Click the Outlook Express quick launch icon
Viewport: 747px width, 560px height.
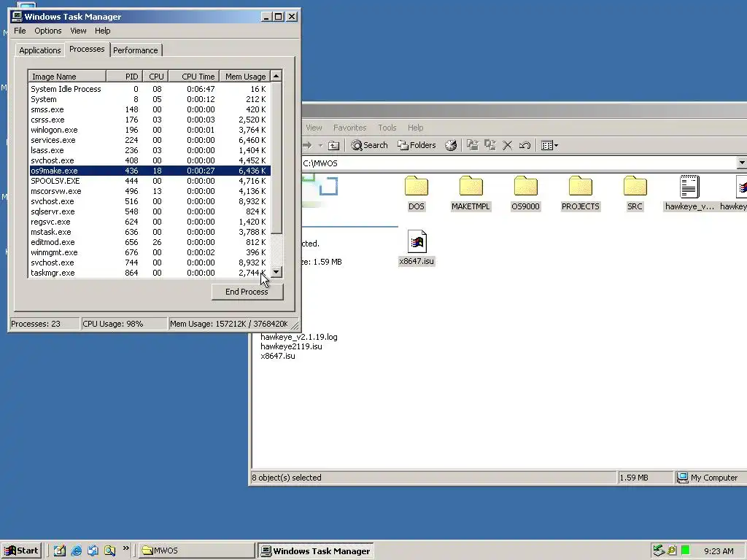pyautogui.click(x=93, y=551)
